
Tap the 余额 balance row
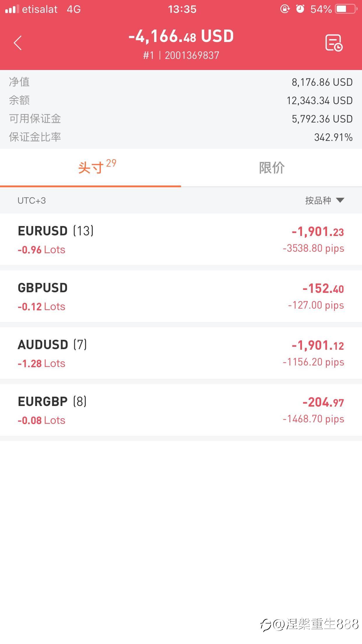(x=181, y=101)
